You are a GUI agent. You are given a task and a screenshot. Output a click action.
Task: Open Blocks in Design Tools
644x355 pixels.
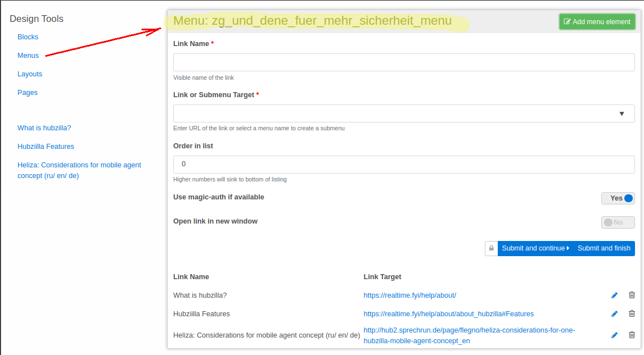[28, 37]
